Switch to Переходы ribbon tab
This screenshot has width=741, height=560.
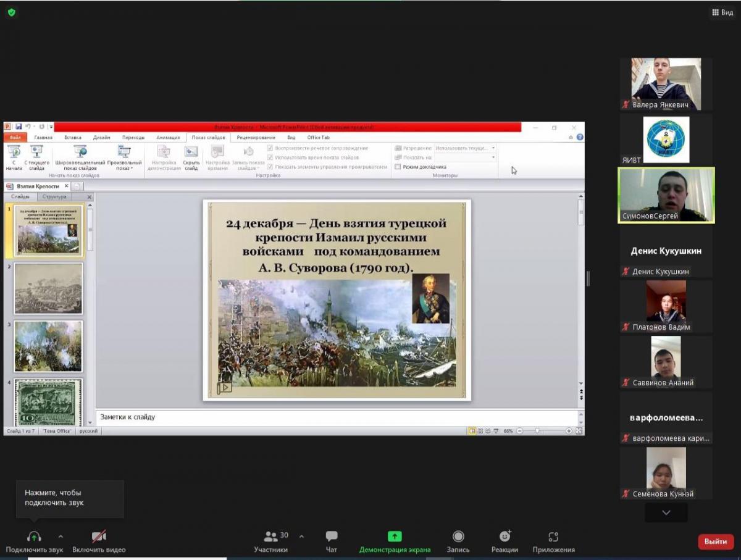pyautogui.click(x=133, y=138)
